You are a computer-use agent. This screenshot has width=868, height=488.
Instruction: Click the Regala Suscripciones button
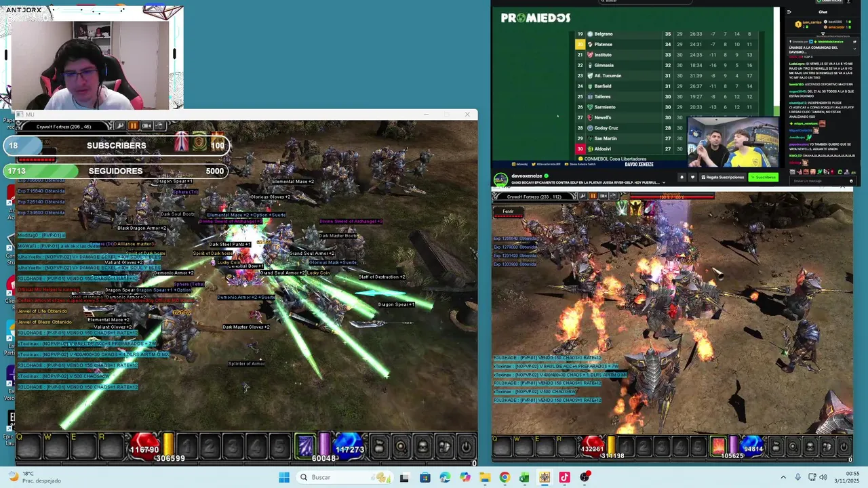pyautogui.click(x=723, y=177)
